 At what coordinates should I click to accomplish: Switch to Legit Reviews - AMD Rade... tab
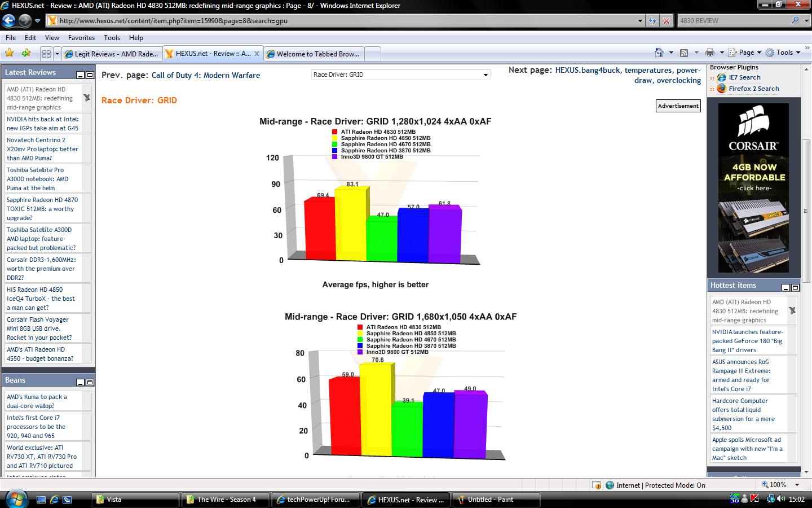click(x=112, y=54)
